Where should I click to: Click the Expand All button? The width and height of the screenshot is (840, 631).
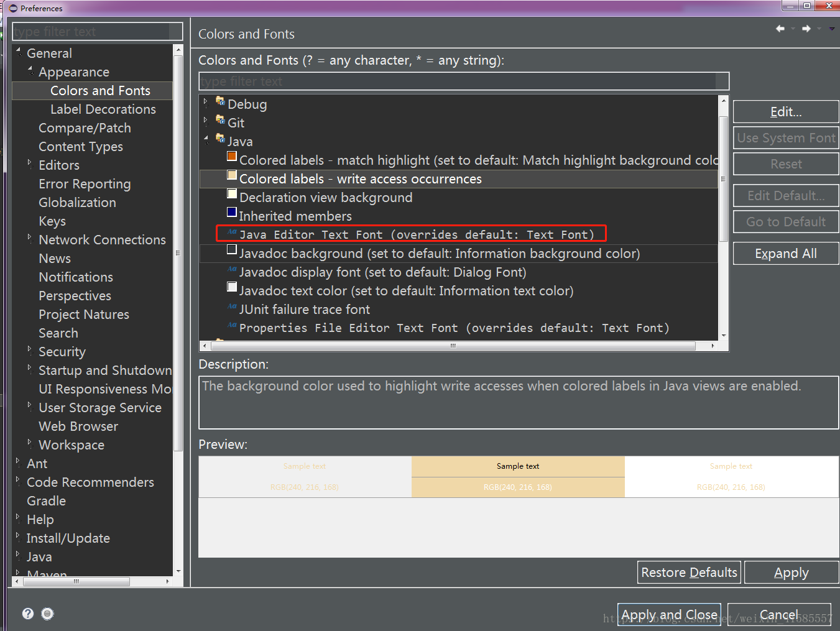pyautogui.click(x=786, y=254)
